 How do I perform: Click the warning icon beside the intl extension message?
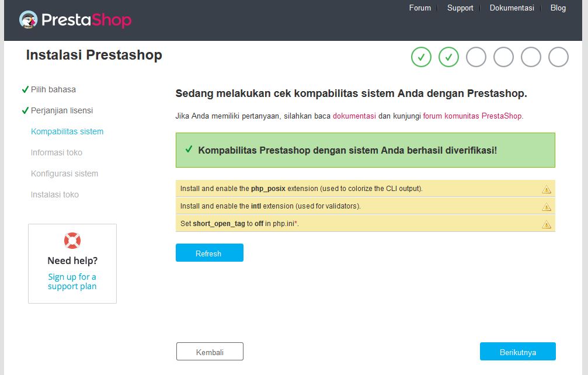547,207
